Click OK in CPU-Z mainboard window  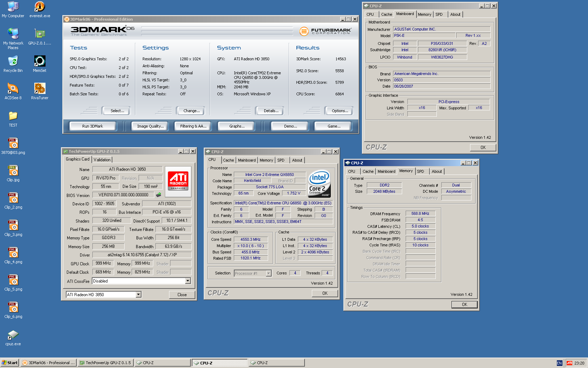(483, 148)
